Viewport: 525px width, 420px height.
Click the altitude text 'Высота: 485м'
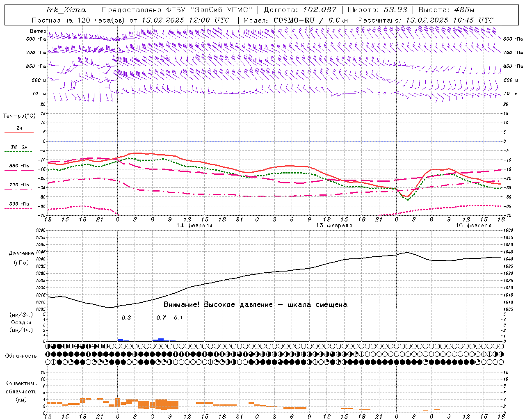click(446, 10)
